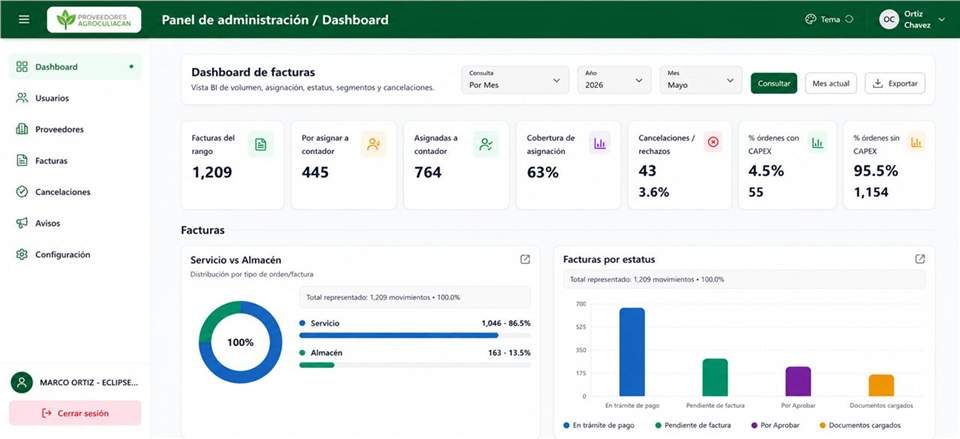Toggle En trámite de pago legend item

coord(599,425)
